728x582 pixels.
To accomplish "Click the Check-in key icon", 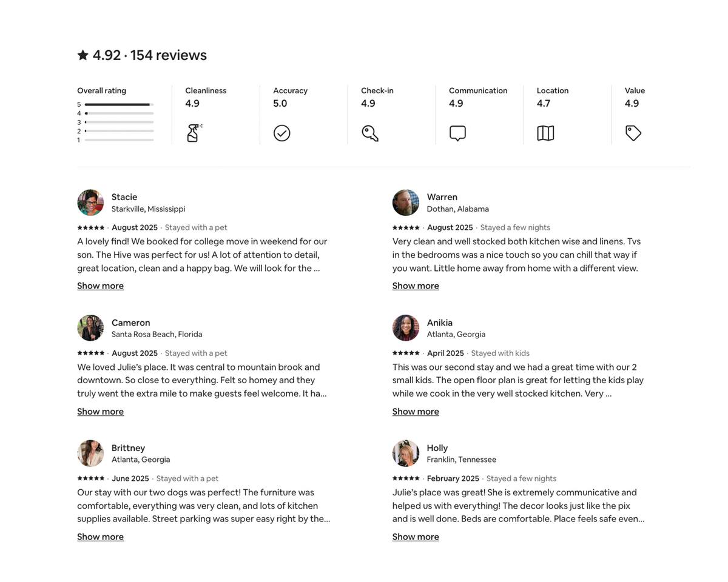I will [370, 133].
